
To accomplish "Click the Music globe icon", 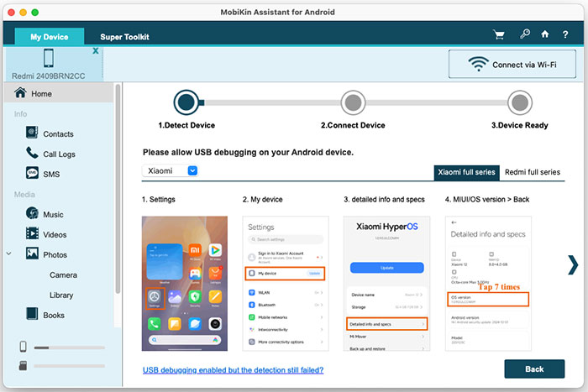I will click(32, 213).
